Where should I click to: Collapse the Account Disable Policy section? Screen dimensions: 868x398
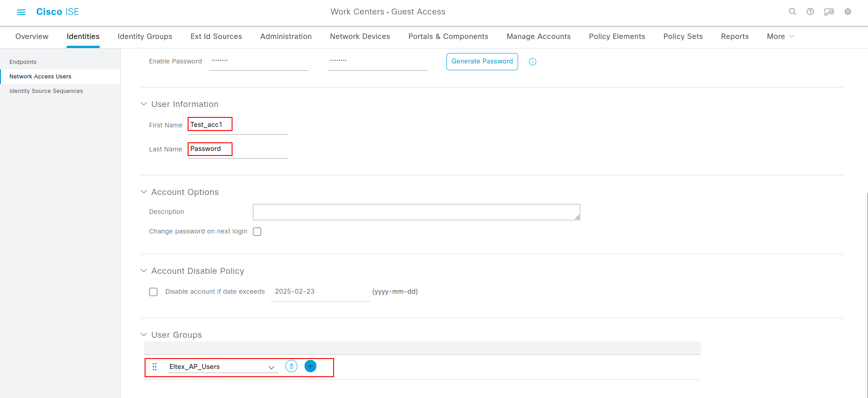click(x=144, y=271)
